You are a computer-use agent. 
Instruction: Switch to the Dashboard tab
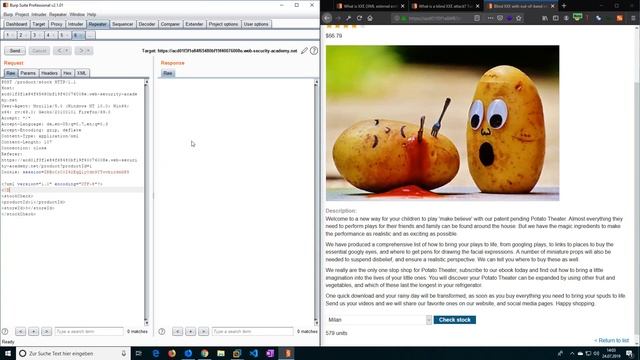click(16, 24)
